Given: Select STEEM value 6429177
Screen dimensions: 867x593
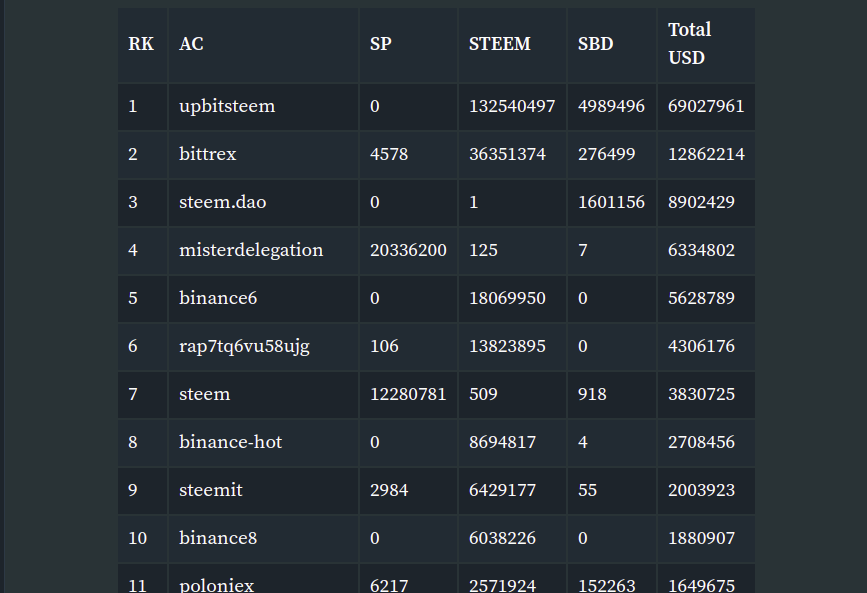Looking at the screenshot, I should tap(503, 490).
